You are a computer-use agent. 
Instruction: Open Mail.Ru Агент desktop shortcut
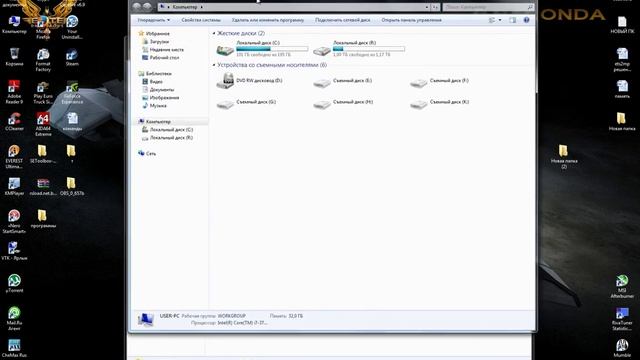(14, 318)
